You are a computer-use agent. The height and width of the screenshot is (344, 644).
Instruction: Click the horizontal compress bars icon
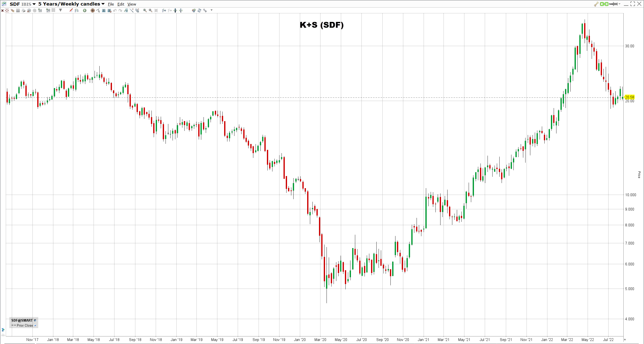click(x=181, y=10)
